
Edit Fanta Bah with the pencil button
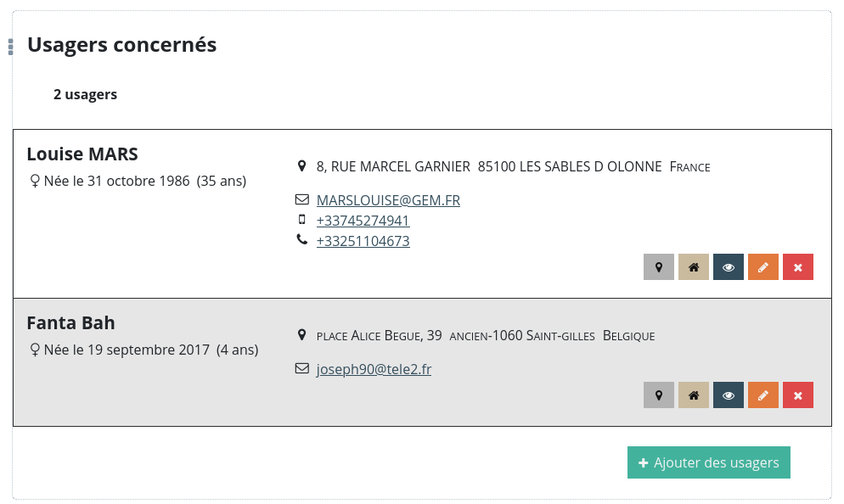pos(763,395)
